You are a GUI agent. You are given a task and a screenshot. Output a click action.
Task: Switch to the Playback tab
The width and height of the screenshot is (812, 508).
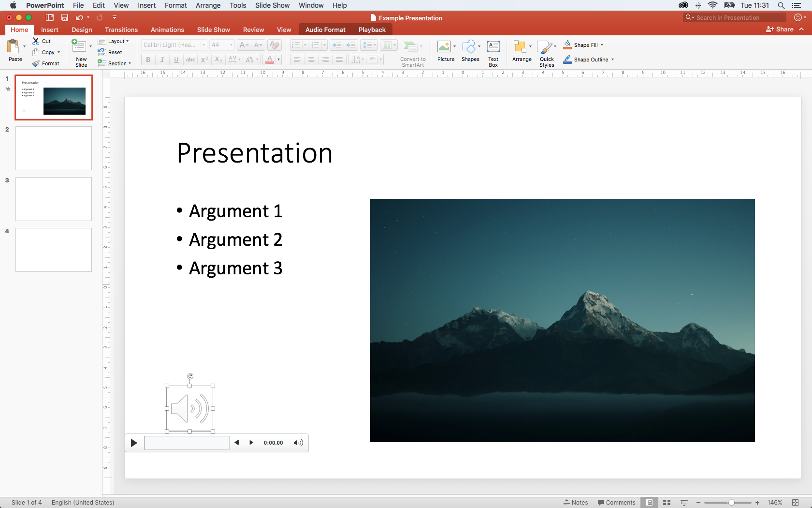pyautogui.click(x=372, y=30)
